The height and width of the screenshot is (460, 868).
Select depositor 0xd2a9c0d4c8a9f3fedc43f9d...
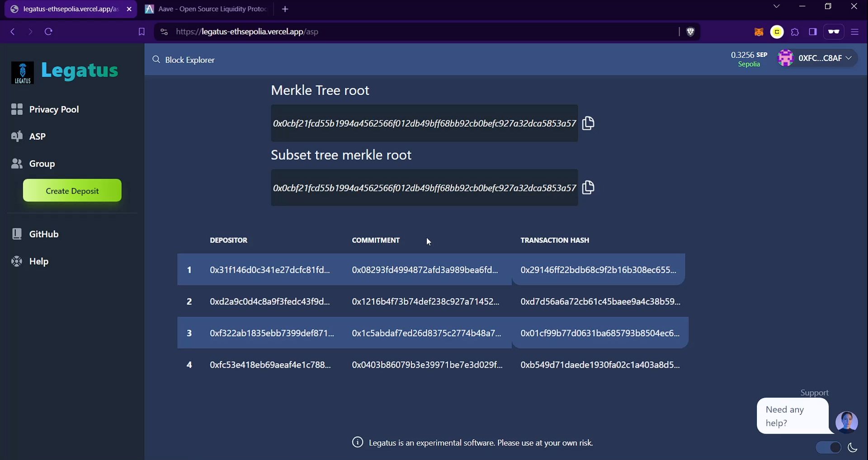(270, 301)
